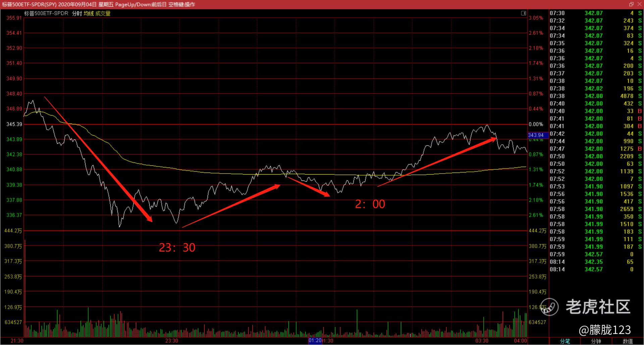The image size is (644, 345).
Task: Select the tick with volume 2659
Action: click(596, 209)
